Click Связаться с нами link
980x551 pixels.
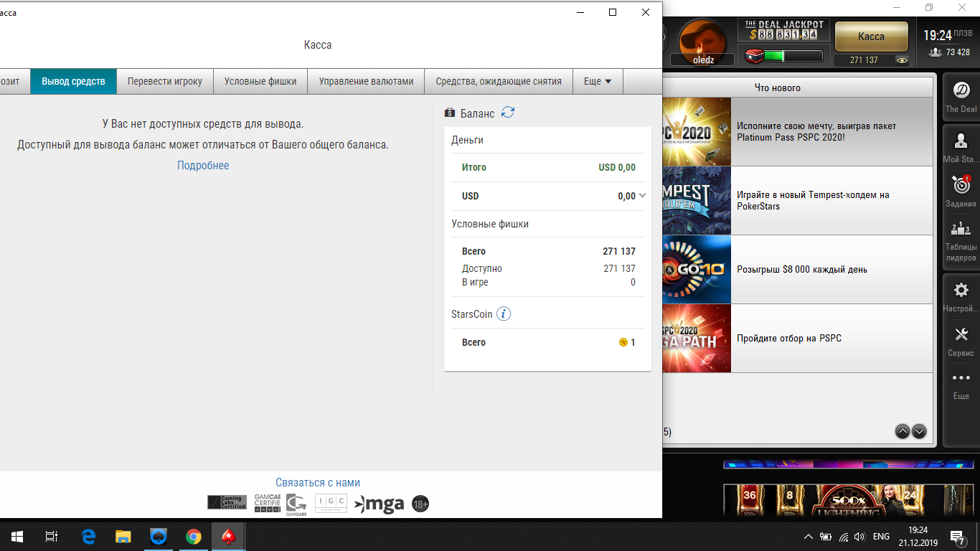pyautogui.click(x=318, y=483)
